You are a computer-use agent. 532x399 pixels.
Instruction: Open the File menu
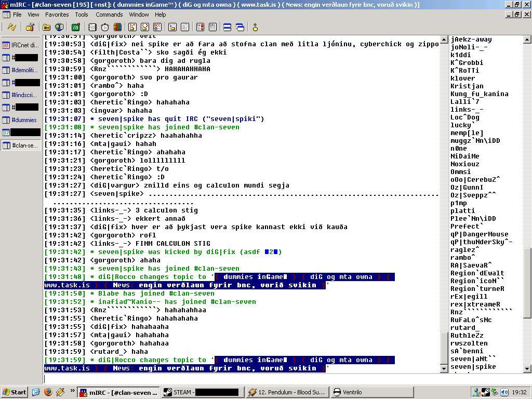[x=17, y=15]
